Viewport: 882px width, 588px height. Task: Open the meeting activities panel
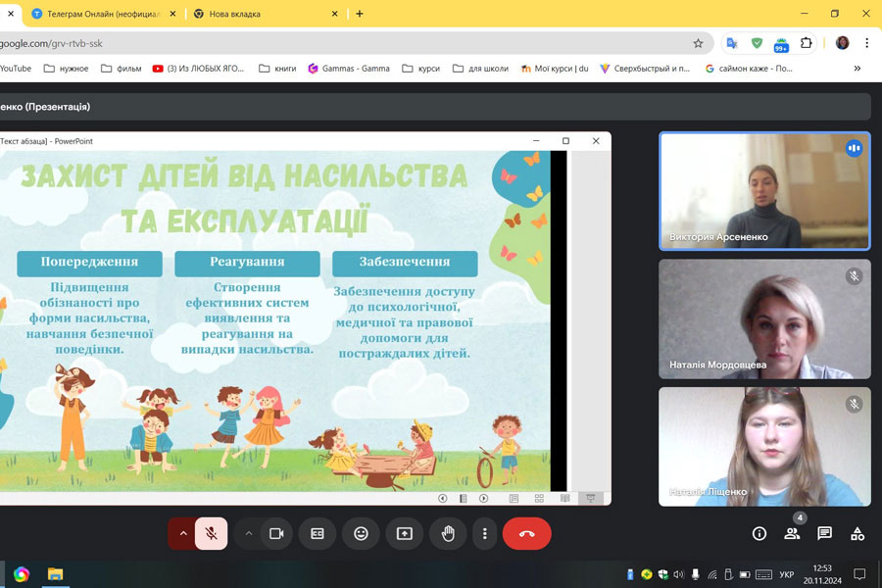pos(857,533)
